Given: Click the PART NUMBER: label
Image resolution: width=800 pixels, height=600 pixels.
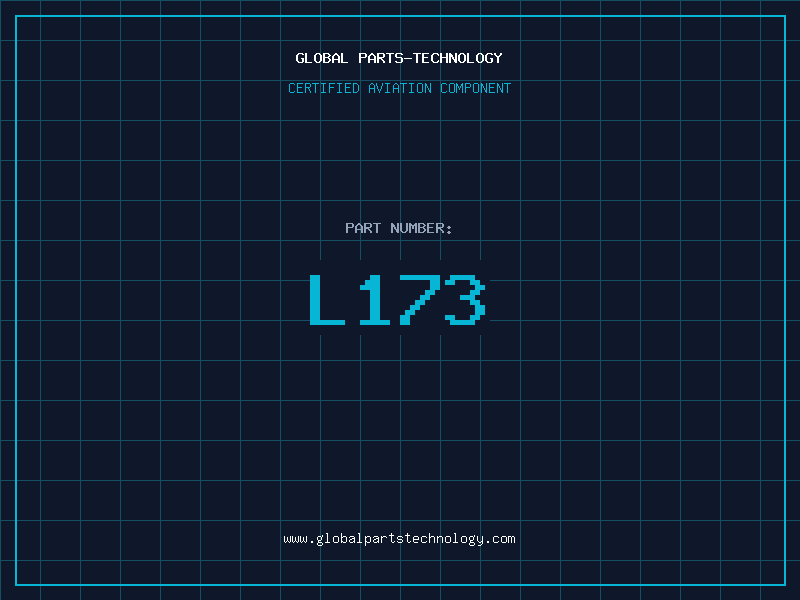Looking at the screenshot, I should point(399,228).
